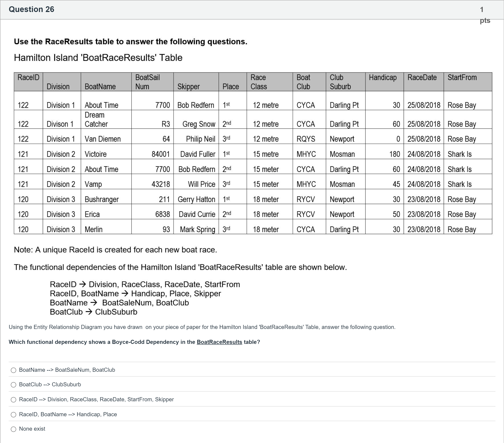
Task: Select the 'BoatName --> BoatSaleNum, BoatClub' radio option
Action: click(14, 370)
